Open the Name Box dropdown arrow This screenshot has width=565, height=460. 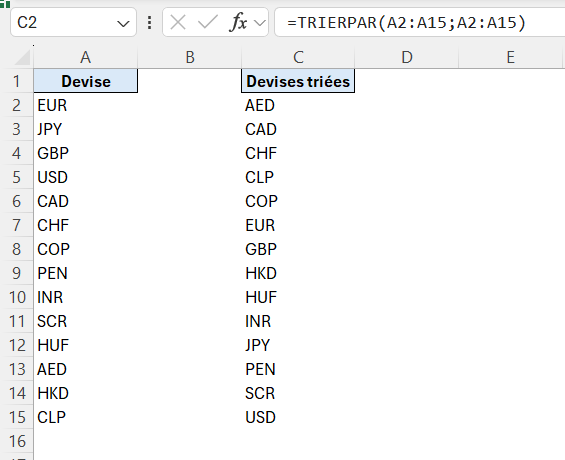coord(123,24)
